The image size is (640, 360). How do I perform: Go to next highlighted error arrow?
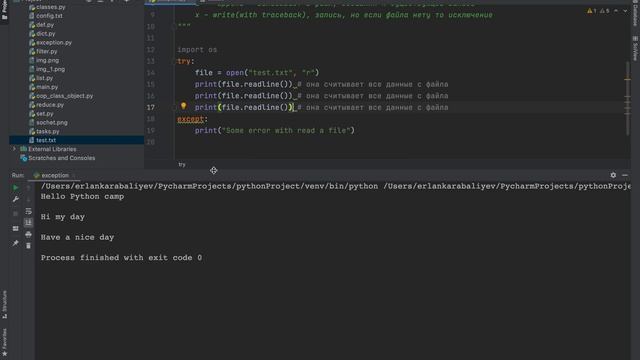625,11
